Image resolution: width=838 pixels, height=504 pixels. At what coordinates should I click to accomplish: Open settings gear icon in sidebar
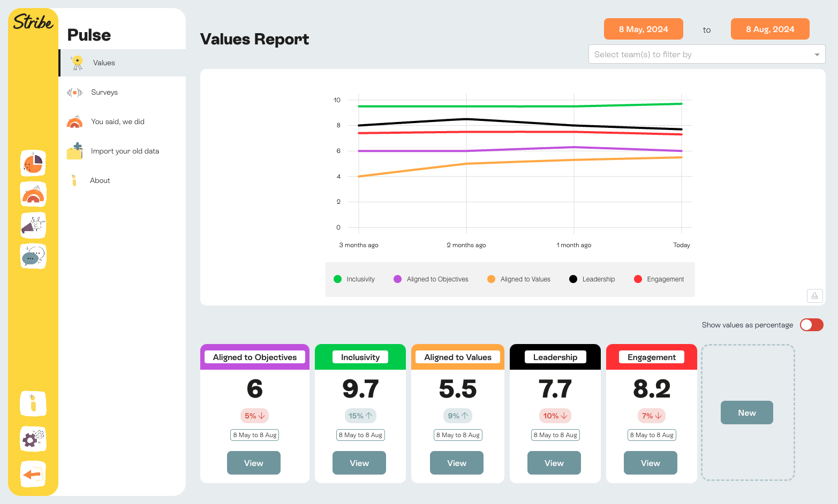pos(33,439)
